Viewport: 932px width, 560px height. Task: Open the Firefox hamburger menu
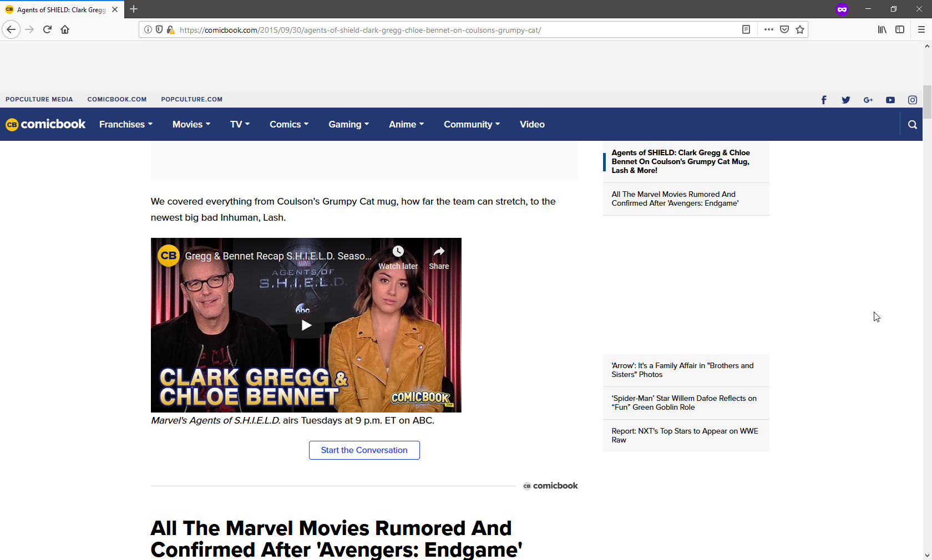[x=921, y=29]
